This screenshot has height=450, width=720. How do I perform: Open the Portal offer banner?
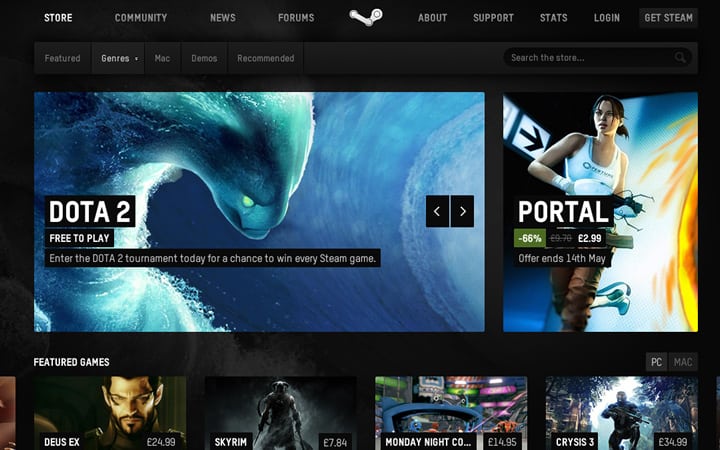pos(601,212)
